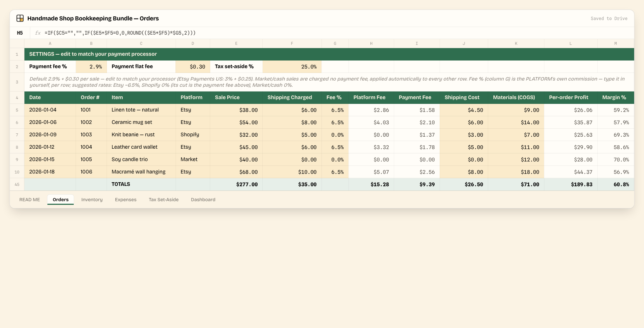The width and height of the screenshot is (644, 328).
Task: Select payment fee cell $2.10
Action: (417, 122)
